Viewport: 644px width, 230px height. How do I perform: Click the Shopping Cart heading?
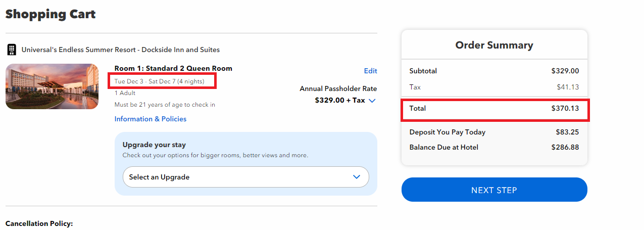click(x=51, y=14)
